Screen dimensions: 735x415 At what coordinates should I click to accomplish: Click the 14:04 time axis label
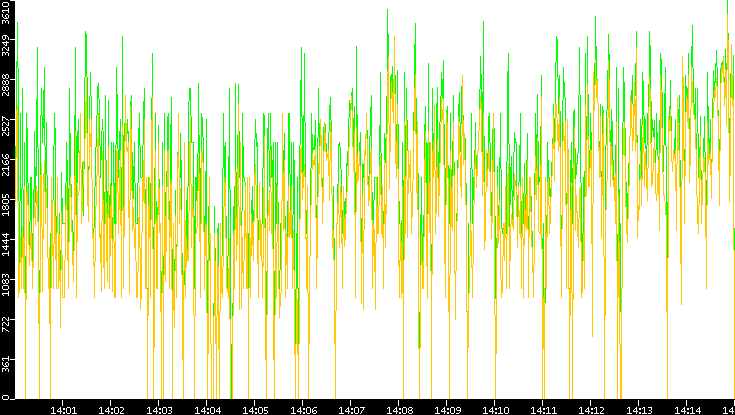point(207,410)
